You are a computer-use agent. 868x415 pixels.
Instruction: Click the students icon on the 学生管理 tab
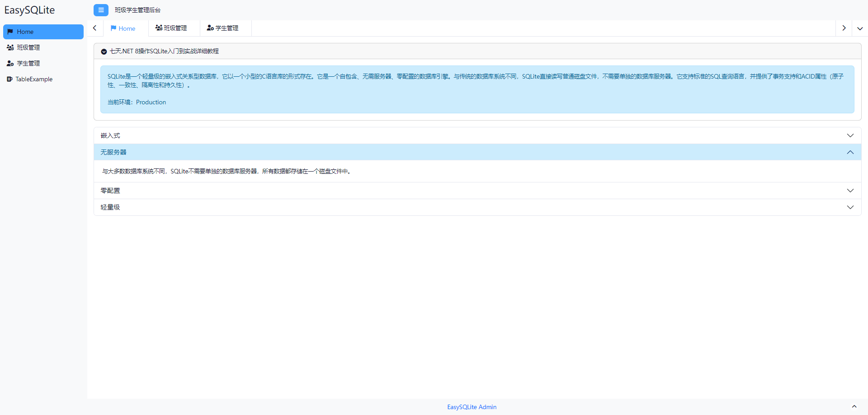210,28
